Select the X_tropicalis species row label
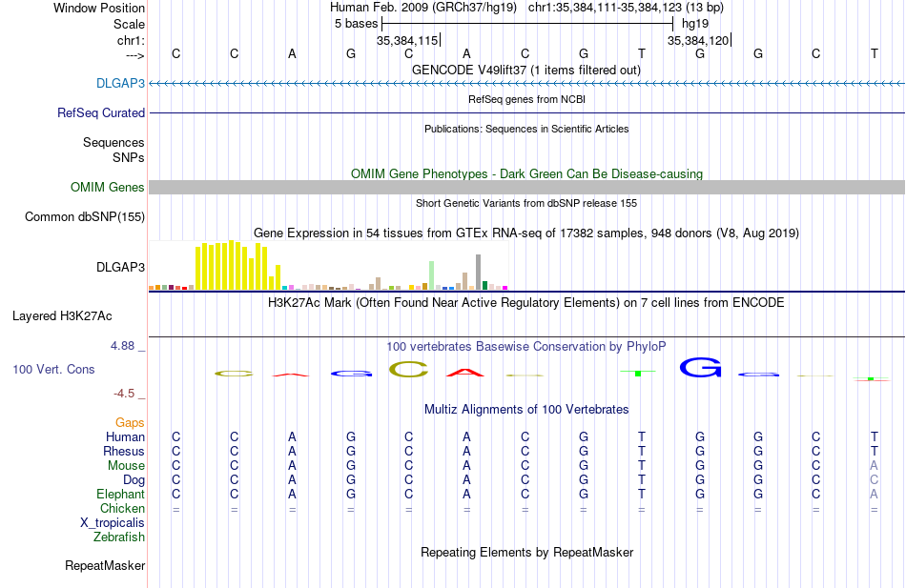The image size is (906, 588). click(113, 523)
